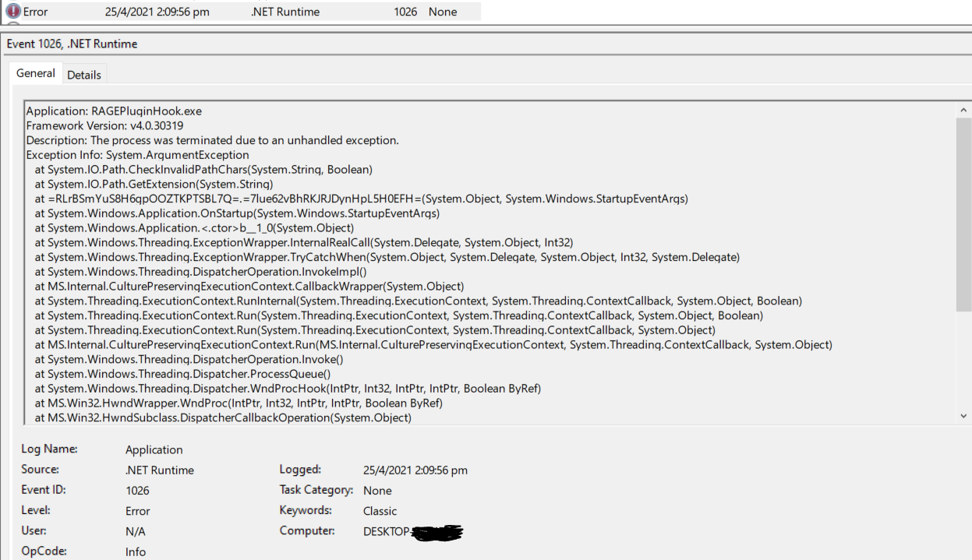This screenshot has height=560, width=972.
Task: Click the .NET Runtime source cell in the event row
Action: click(x=285, y=12)
